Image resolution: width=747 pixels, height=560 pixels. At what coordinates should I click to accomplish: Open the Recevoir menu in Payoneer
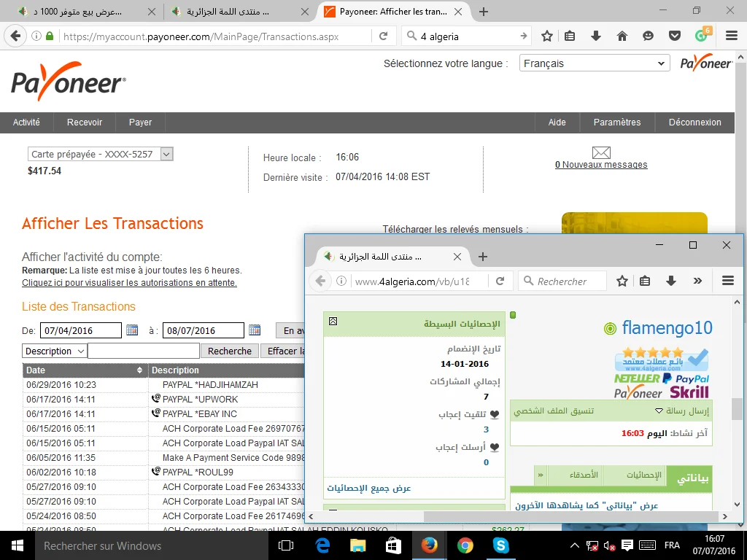tap(85, 122)
